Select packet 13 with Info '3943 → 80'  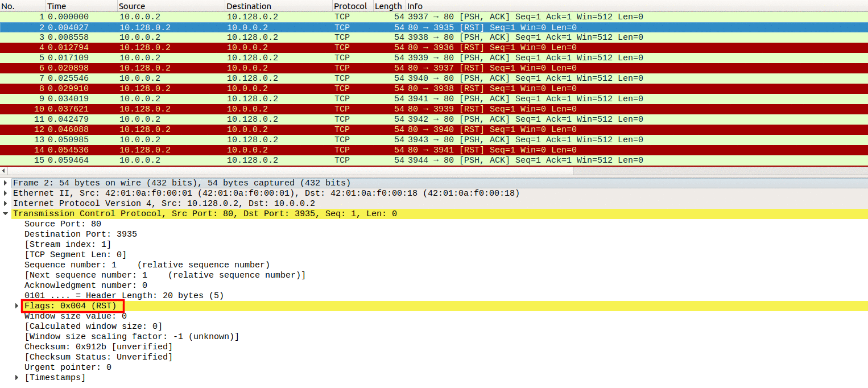pos(434,140)
